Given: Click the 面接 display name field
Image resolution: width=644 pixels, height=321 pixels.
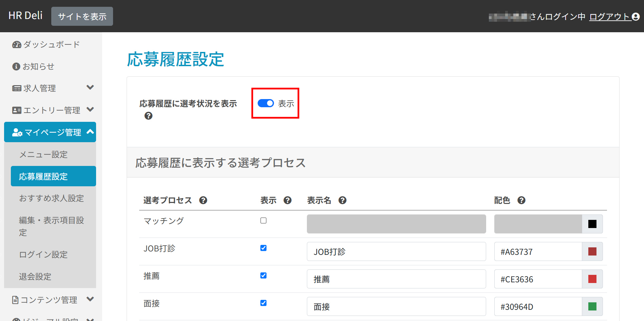Looking at the screenshot, I should pos(397,306).
